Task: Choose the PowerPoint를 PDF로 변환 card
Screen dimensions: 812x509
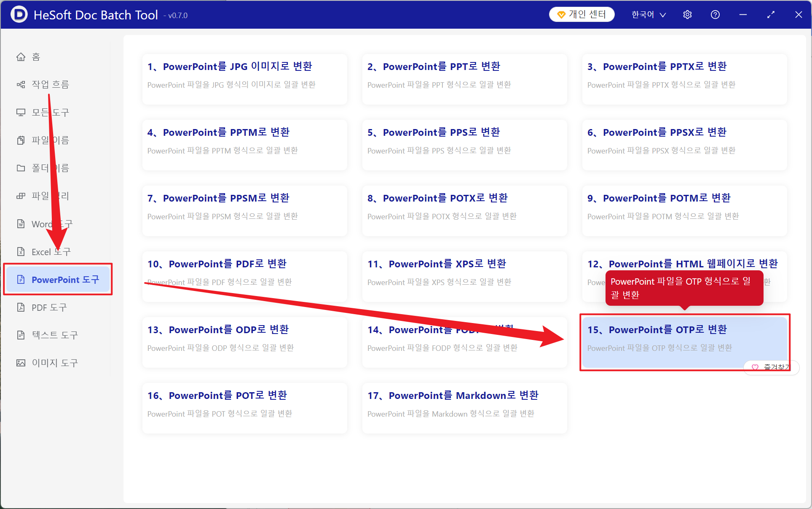Action: 244,276
